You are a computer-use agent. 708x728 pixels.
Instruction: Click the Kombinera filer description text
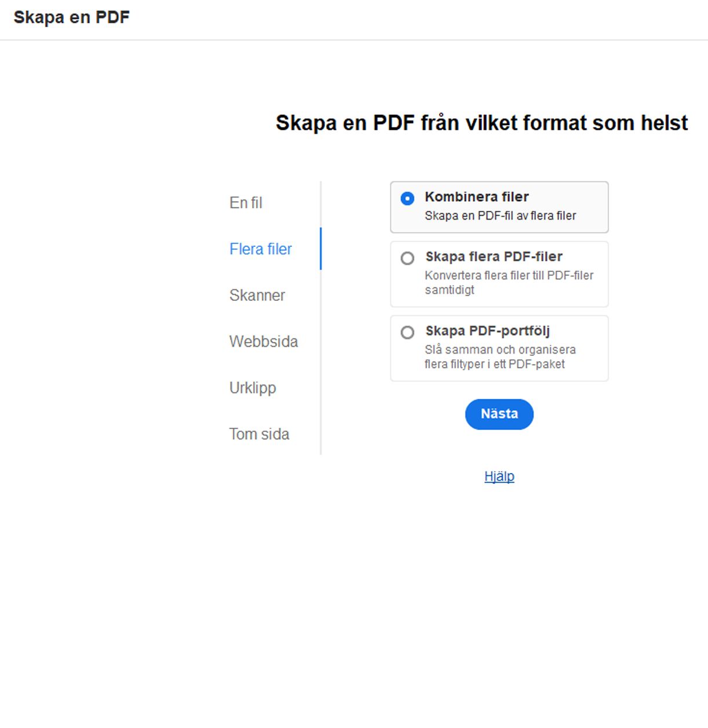click(499, 216)
